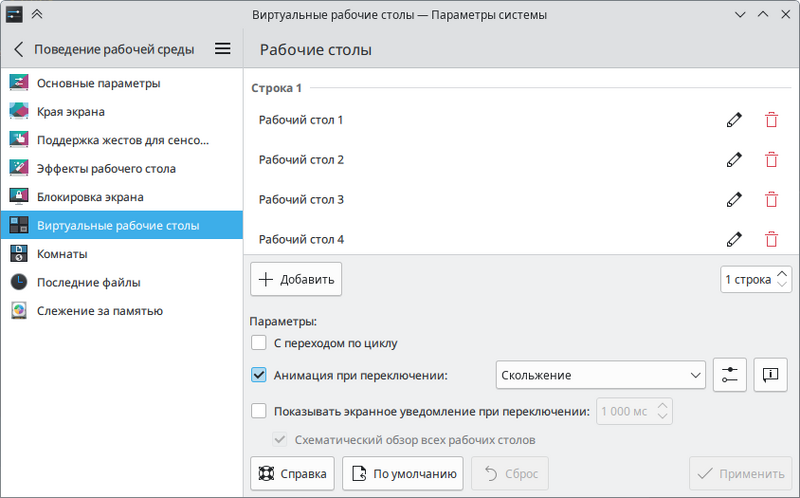The width and height of the screenshot is (800, 498).
Task: Decrease the row count with the строка down arrow
Action: pyautogui.click(x=782, y=284)
